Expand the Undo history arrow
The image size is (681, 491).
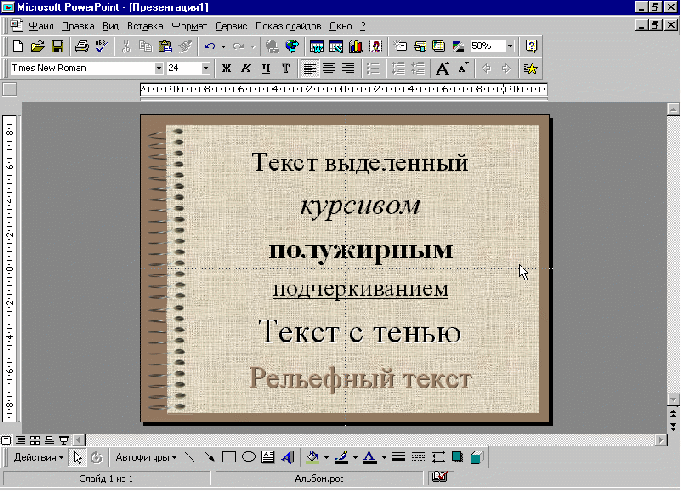pos(223,46)
